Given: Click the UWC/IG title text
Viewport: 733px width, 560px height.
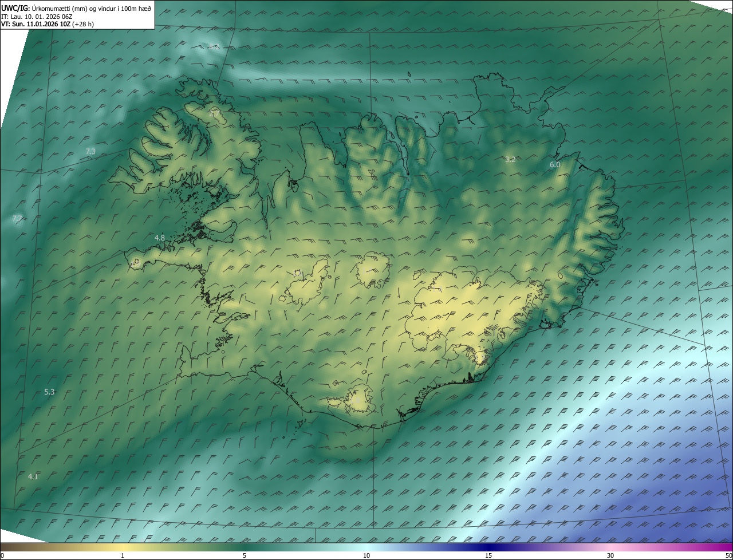Looking at the screenshot, I should click(x=76, y=7).
